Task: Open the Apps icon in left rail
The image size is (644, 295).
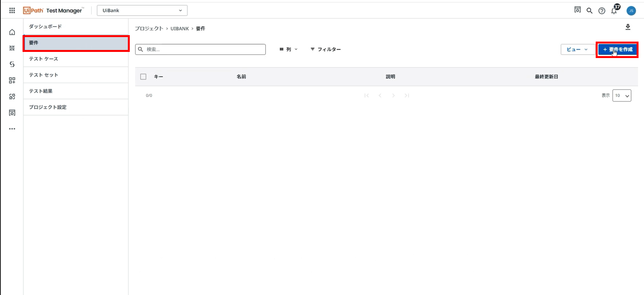Action: (x=12, y=81)
